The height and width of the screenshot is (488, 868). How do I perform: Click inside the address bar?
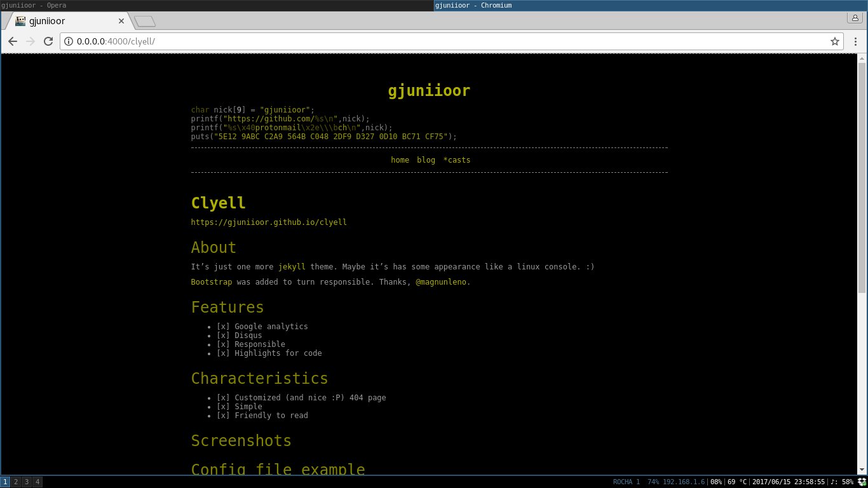click(254, 41)
